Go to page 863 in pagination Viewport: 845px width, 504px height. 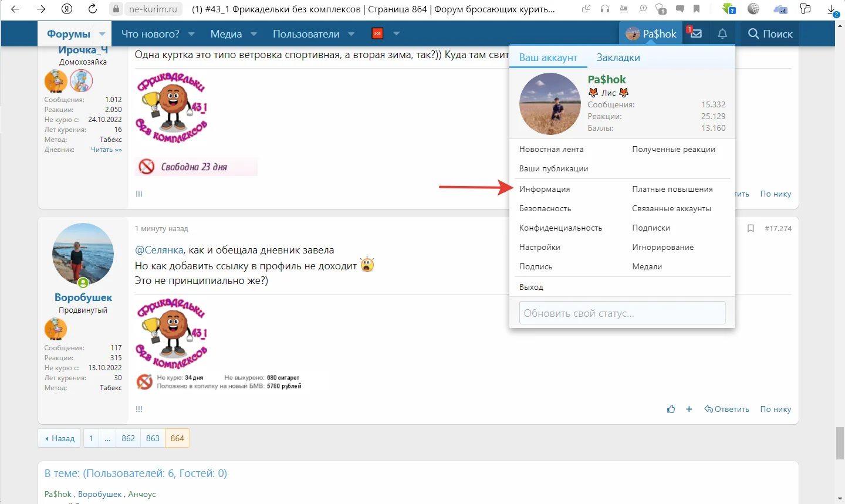click(153, 438)
